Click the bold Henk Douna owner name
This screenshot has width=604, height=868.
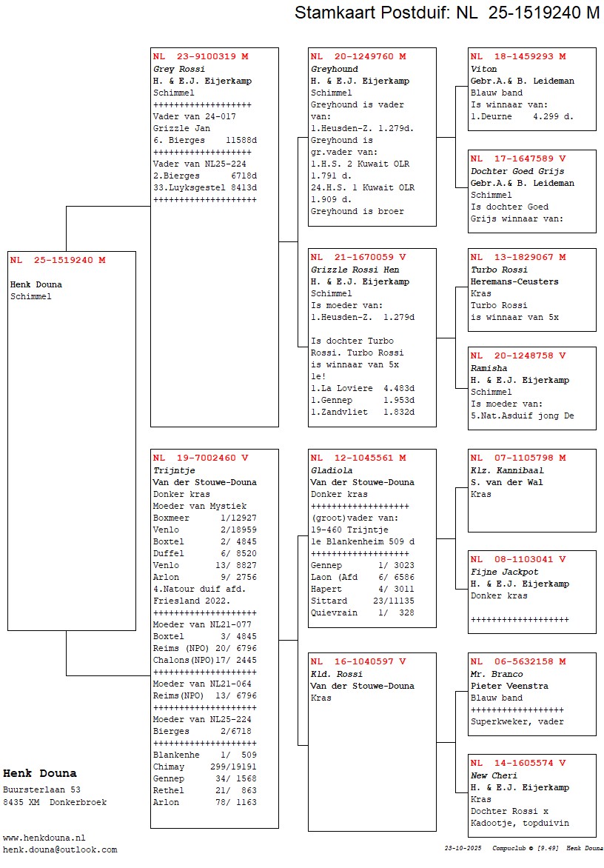pyautogui.click(x=39, y=774)
